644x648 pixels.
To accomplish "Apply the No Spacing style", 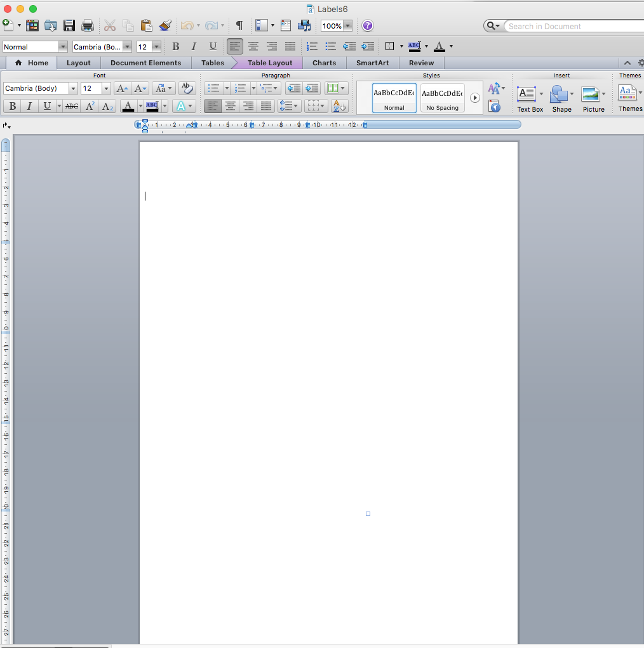I will click(442, 98).
